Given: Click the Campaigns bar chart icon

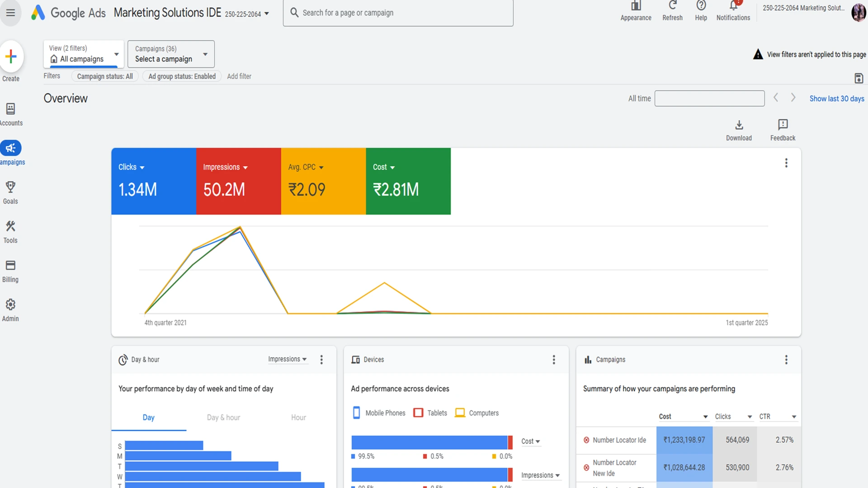Looking at the screenshot, I should click(x=588, y=360).
